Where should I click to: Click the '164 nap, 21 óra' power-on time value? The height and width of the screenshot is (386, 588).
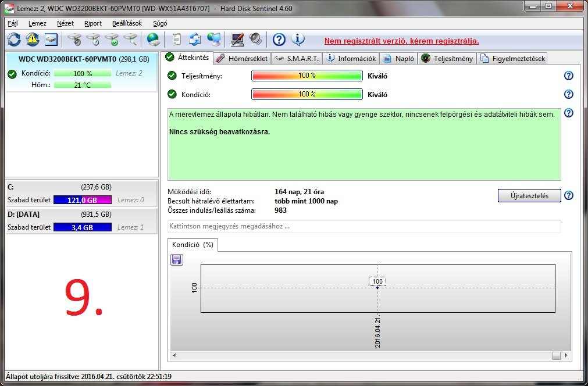click(300, 192)
